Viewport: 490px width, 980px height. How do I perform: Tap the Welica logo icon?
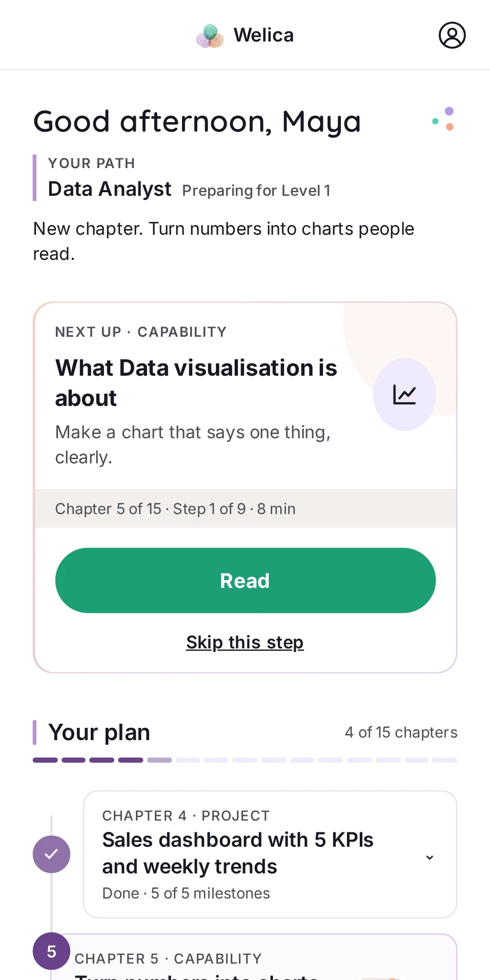(210, 36)
